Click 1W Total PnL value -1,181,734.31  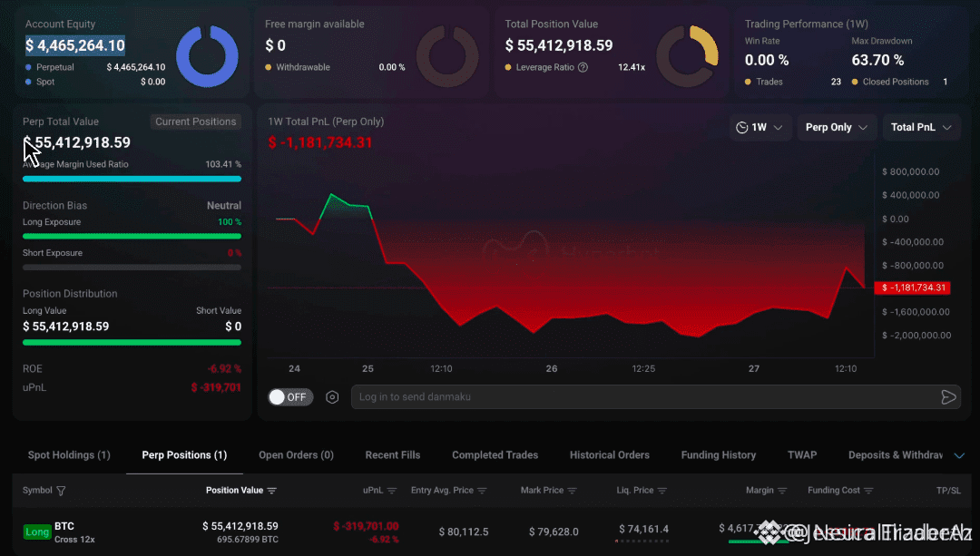click(x=320, y=142)
